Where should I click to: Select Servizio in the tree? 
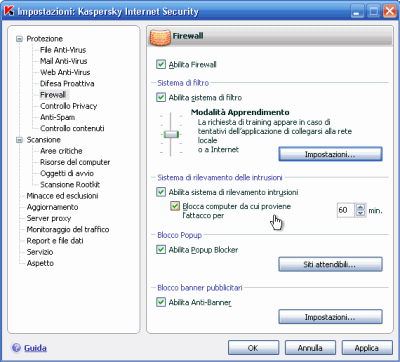tap(40, 252)
